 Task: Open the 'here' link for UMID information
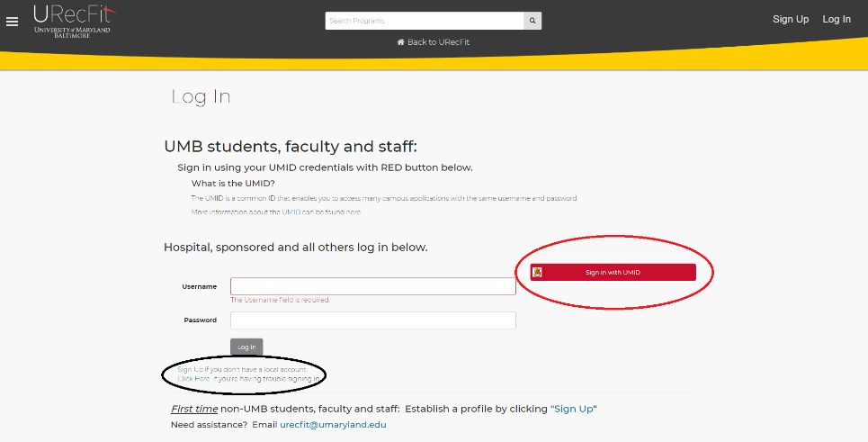[x=354, y=212]
